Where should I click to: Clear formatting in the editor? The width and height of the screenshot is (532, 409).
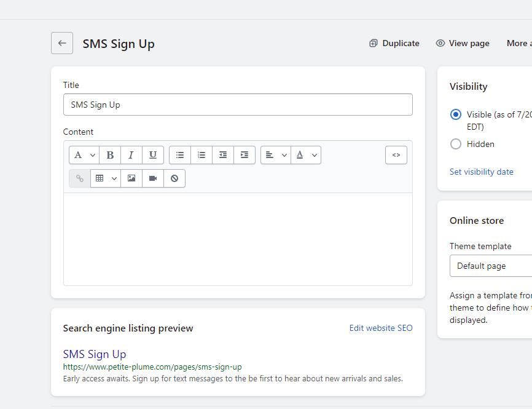point(174,178)
